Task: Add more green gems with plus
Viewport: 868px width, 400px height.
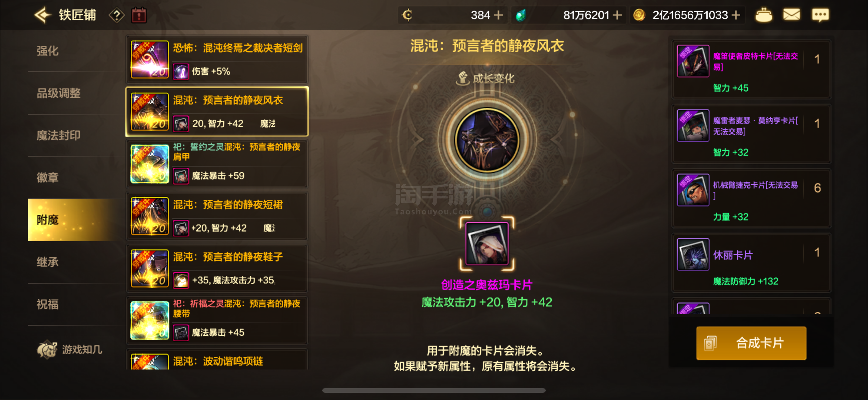Action: coord(617,15)
